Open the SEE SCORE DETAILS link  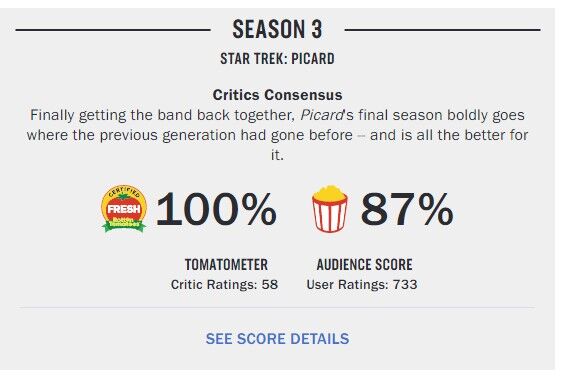[277, 339]
